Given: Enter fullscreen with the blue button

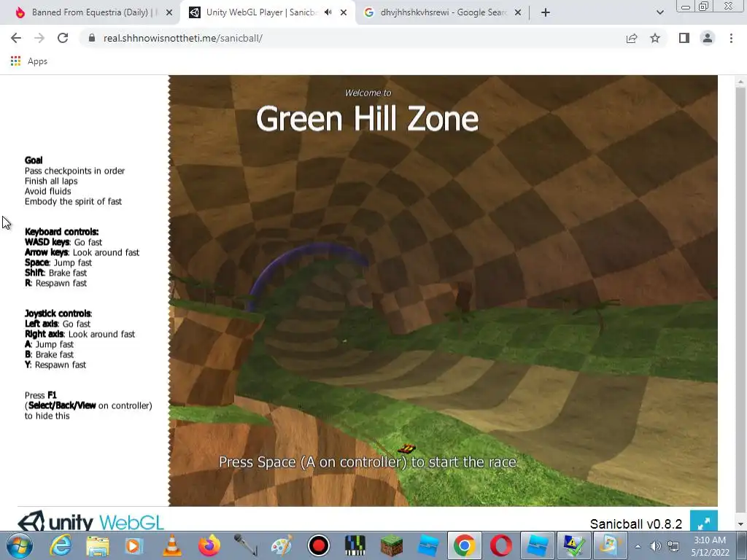Looking at the screenshot, I should (x=704, y=522).
